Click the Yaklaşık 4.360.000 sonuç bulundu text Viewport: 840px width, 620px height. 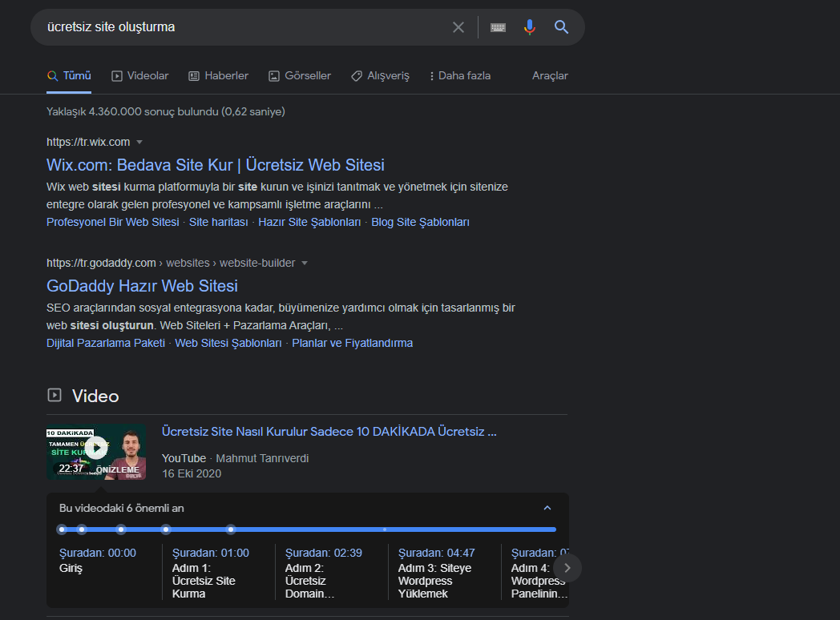click(x=166, y=112)
